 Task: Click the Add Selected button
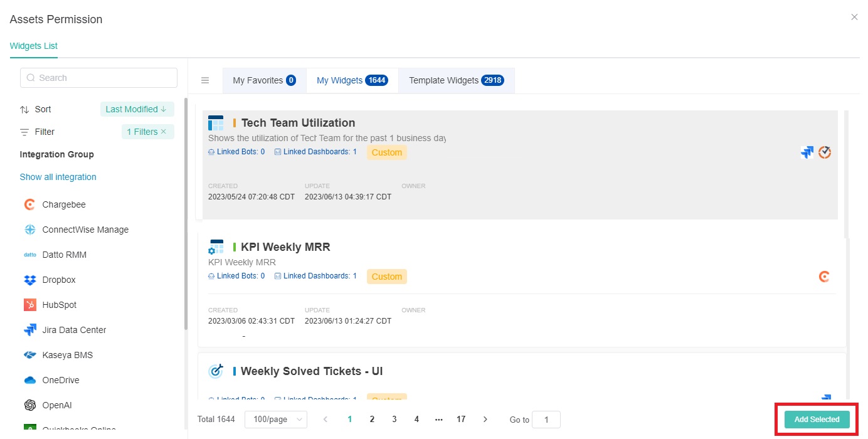click(x=817, y=420)
